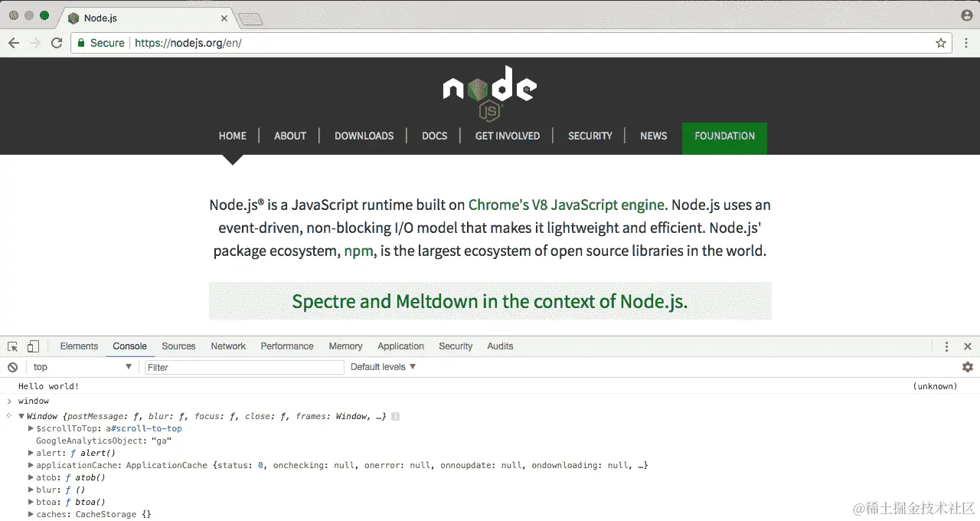Click the Node.js logo in the header
This screenshot has width=980, height=521.
(x=490, y=93)
